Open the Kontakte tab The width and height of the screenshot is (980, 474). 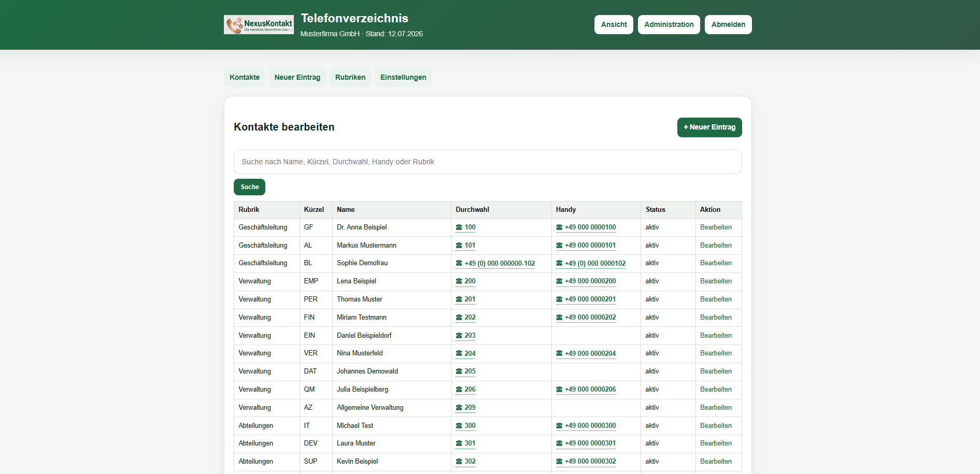[245, 77]
